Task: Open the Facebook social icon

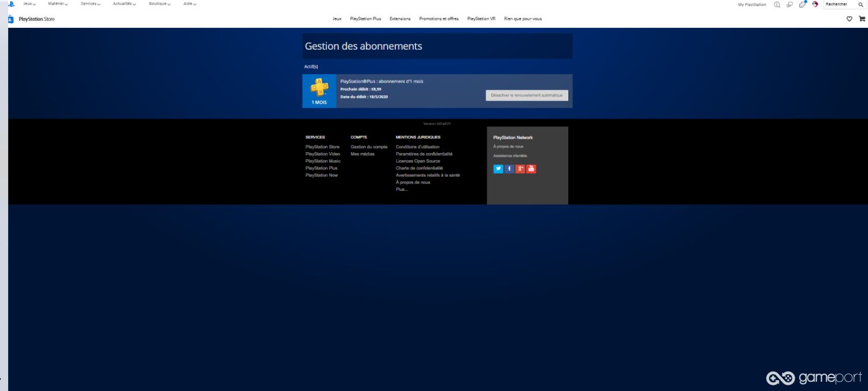Action: tap(509, 169)
